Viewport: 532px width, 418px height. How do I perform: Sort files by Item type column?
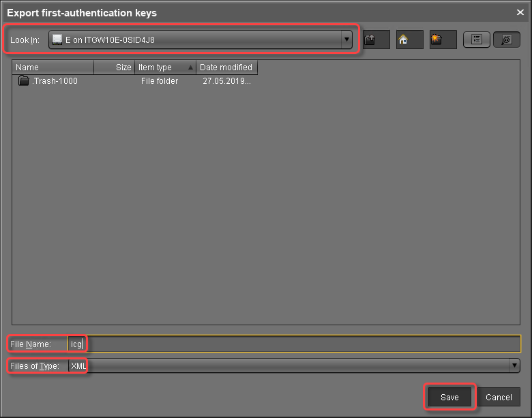[x=165, y=68]
